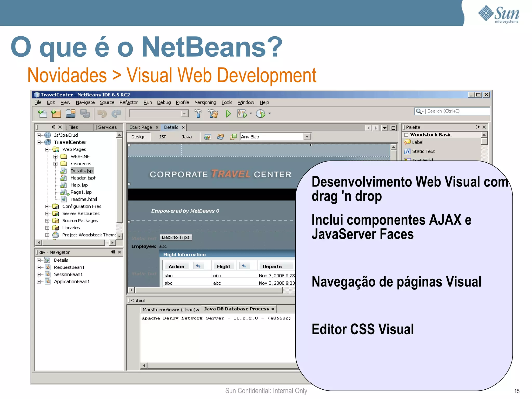
Task: Minimize the Navigator panel with its arrow icon
Action: pyautogui.click(x=113, y=252)
